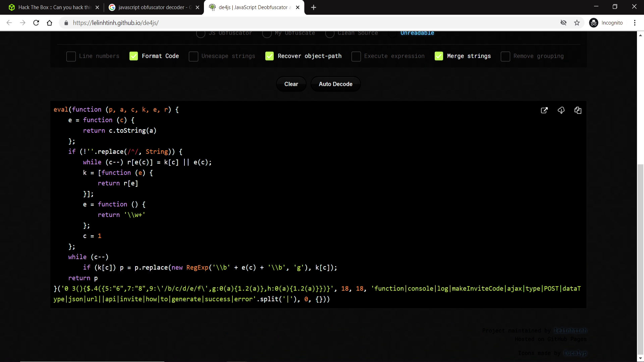Uncheck the Merge strings checkbox
Image resolution: width=644 pixels, height=362 pixels.
pyautogui.click(x=439, y=56)
